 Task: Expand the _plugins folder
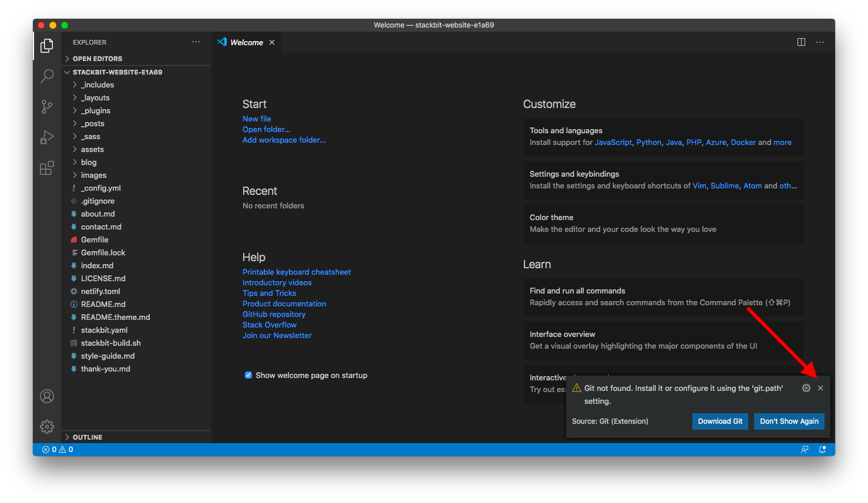pyautogui.click(x=136, y=111)
